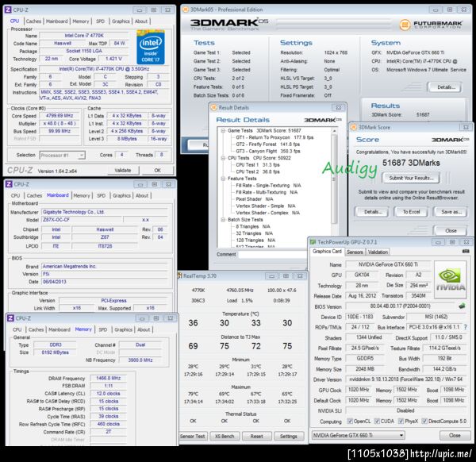Click the 51687 3DMarks score text
Screen dimensions: 476x462
411,163
